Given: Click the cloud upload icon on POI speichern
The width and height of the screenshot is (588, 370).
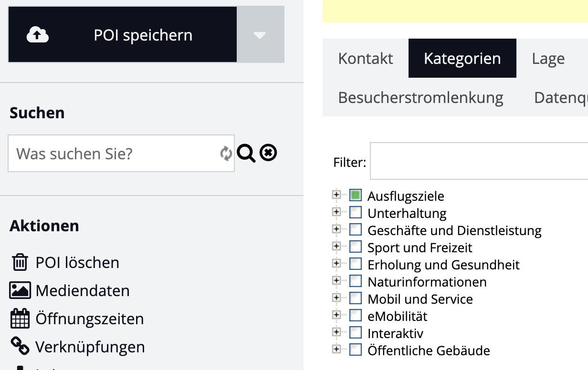Looking at the screenshot, I should point(38,35).
